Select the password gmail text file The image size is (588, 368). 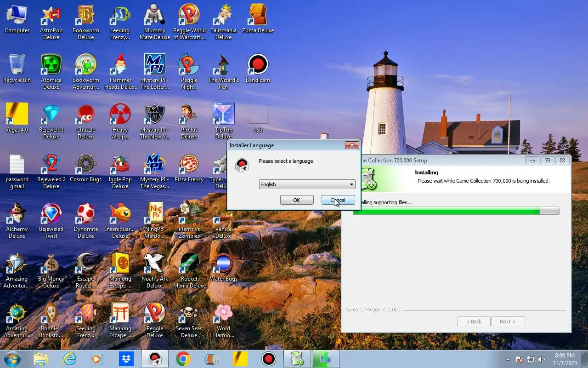17,172
